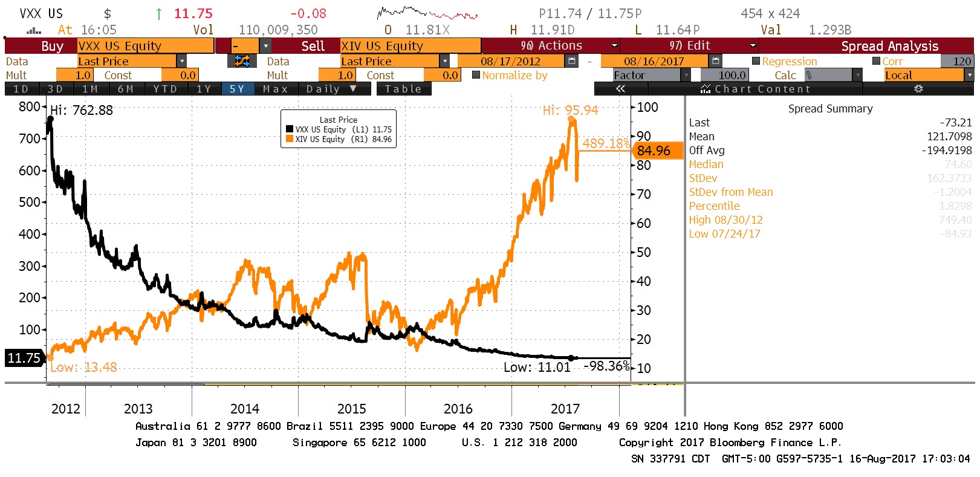Click the 08/16/2017 end date field
This screenshot has width=980, height=477.
[x=654, y=61]
